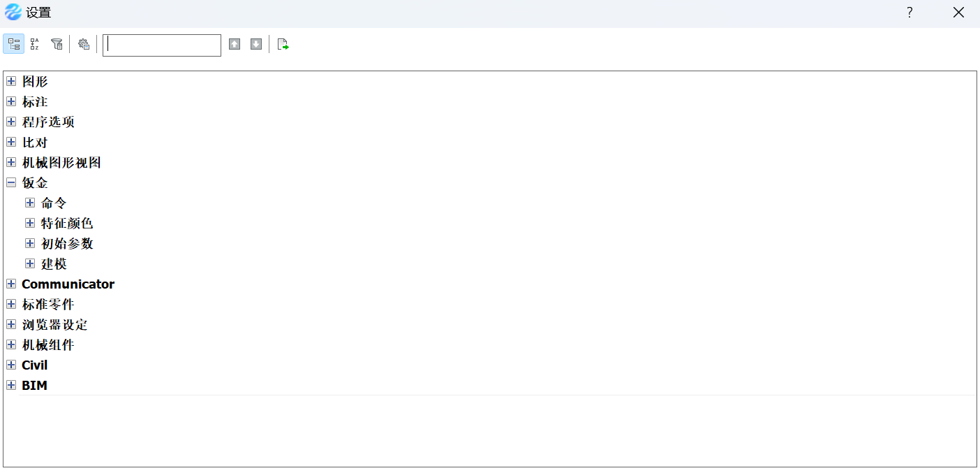Expand the 特征颜色 subcategory
Image resolution: width=980 pixels, height=473 pixels.
click(30, 223)
